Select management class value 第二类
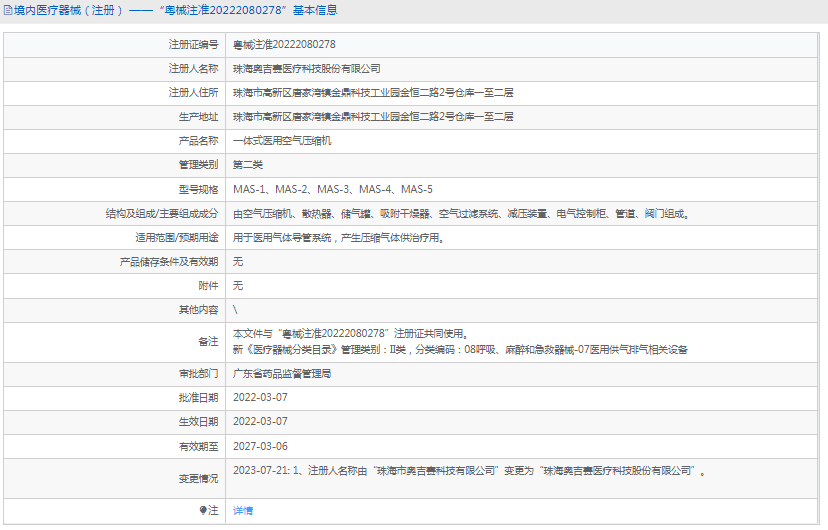Image resolution: width=828 pixels, height=530 pixels. (248, 165)
